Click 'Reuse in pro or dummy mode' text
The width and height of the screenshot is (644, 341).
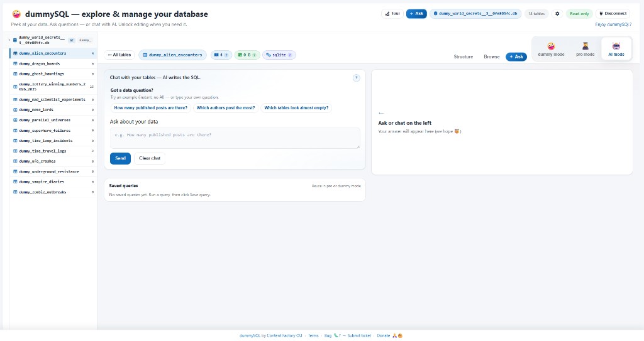(336, 186)
